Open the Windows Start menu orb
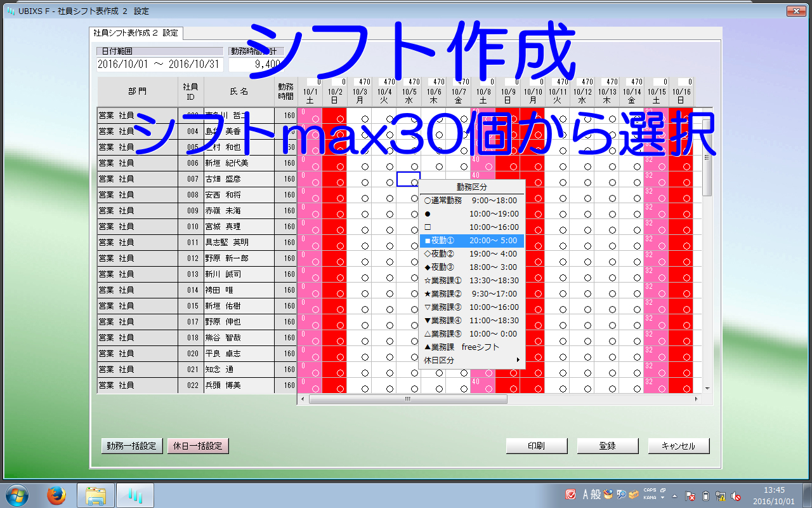Image resolution: width=812 pixels, height=508 pixels. tap(16, 495)
